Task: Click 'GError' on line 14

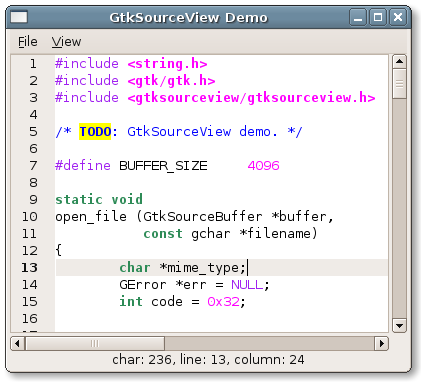Action: 143,285
